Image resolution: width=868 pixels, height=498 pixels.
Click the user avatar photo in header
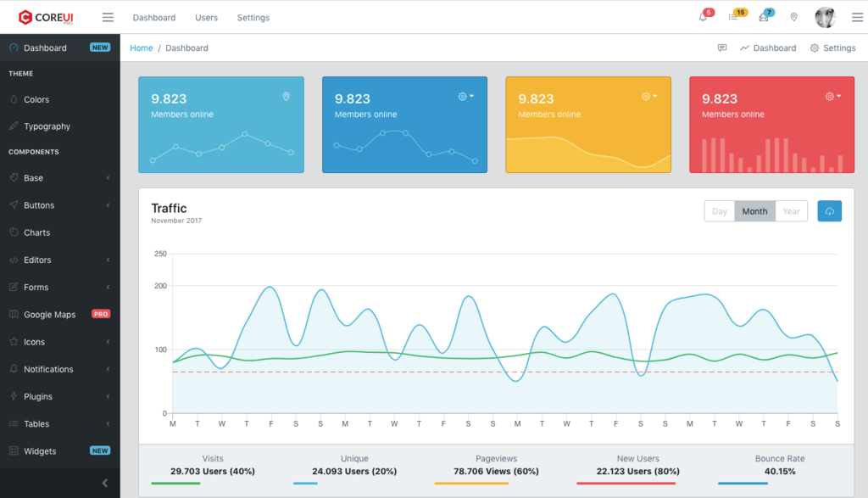[x=825, y=17]
